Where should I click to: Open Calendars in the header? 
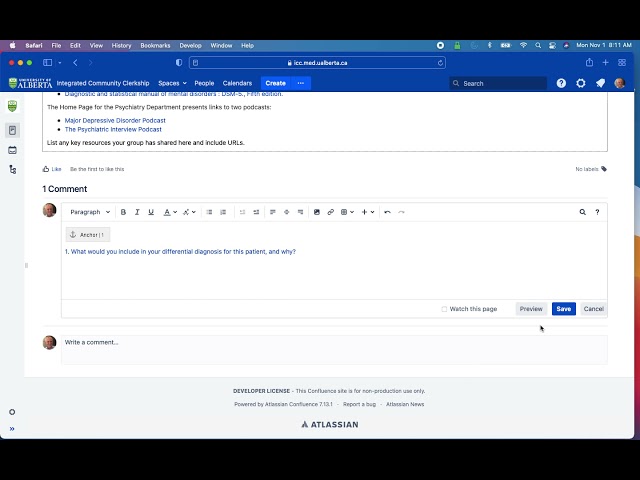point(237,83)
